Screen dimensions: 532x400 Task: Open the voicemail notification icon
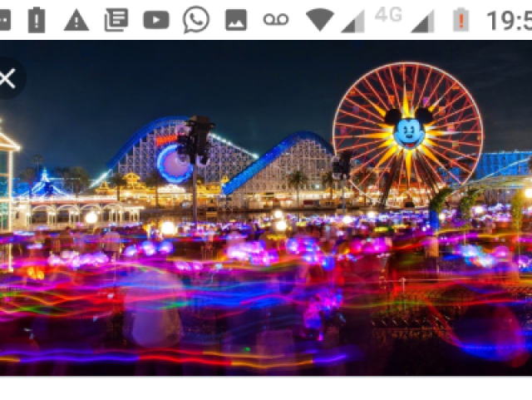(276, 20)
